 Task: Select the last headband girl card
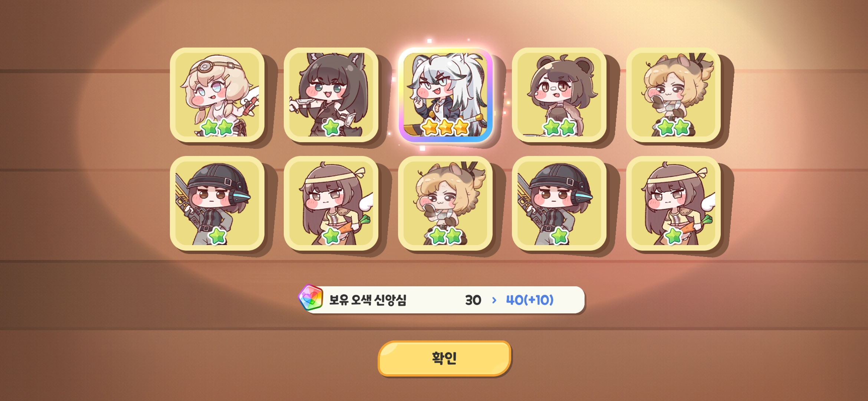pyautogui.click(x=673, y=203)
